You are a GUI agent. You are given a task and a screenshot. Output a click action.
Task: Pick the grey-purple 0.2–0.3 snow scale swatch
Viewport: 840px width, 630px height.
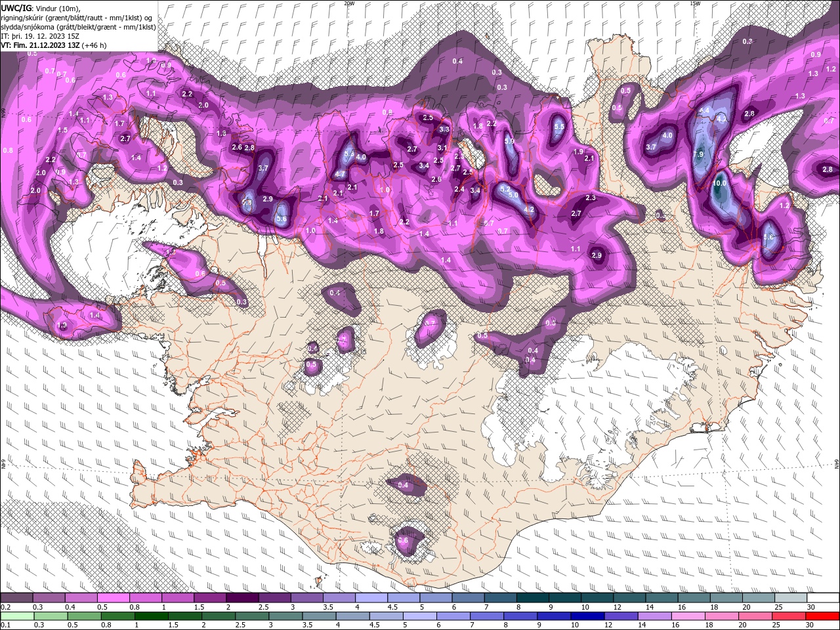tap(16, 598)
